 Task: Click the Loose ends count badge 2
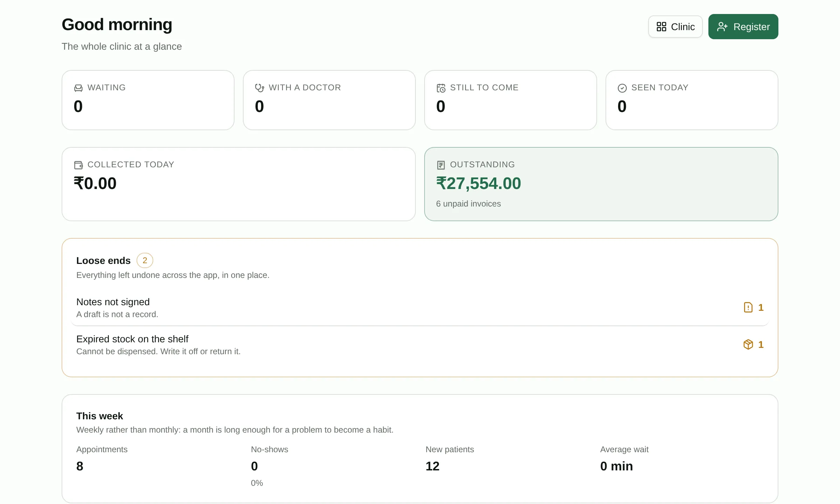tap(145, 260)
